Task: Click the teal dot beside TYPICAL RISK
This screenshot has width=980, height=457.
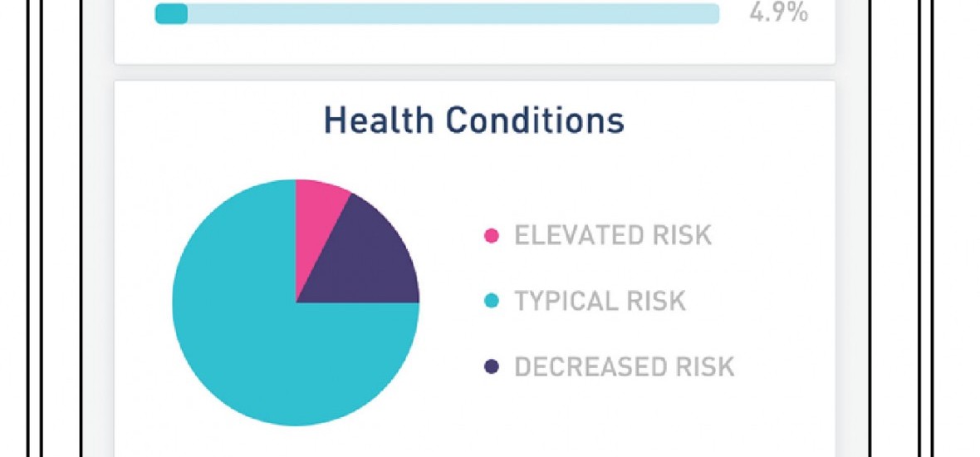Action: (x=492, y=301)
